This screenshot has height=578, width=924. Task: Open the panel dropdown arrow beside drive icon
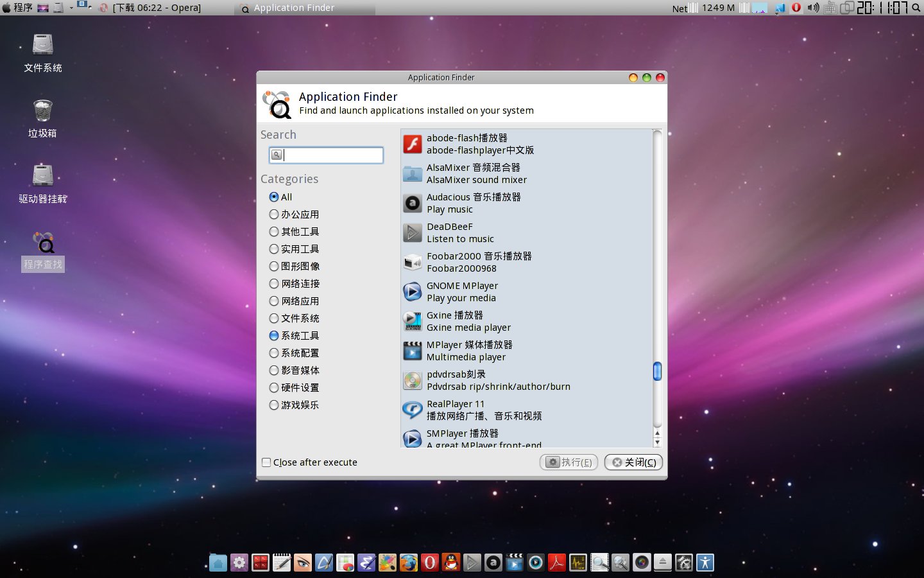pyautogui.click(x=71, y=8)
